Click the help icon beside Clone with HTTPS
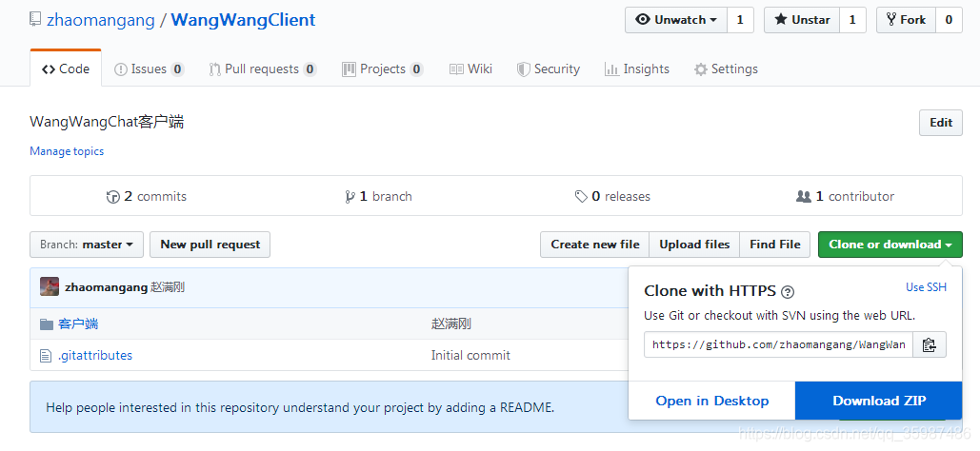980x451 pixels. [788, 292]
